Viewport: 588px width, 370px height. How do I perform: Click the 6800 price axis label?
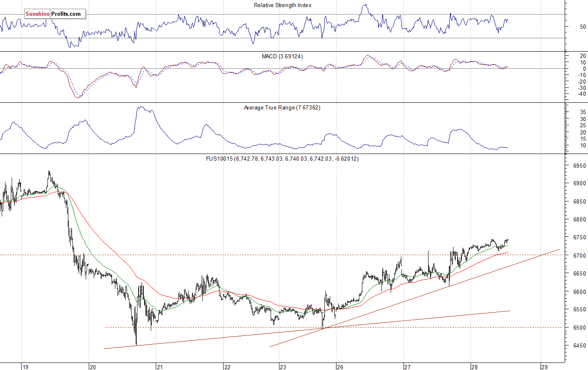579,220
